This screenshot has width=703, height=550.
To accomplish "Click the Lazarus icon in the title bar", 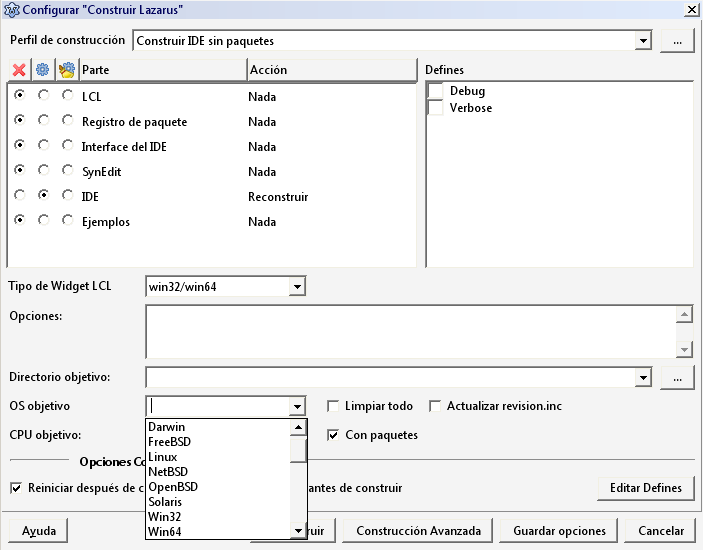I will tap(11, 9).
